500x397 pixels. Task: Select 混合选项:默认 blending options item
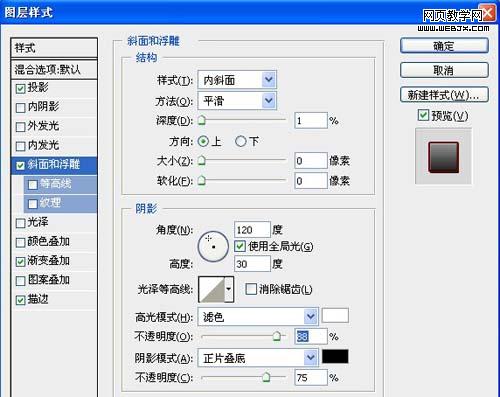coord(54,69)
